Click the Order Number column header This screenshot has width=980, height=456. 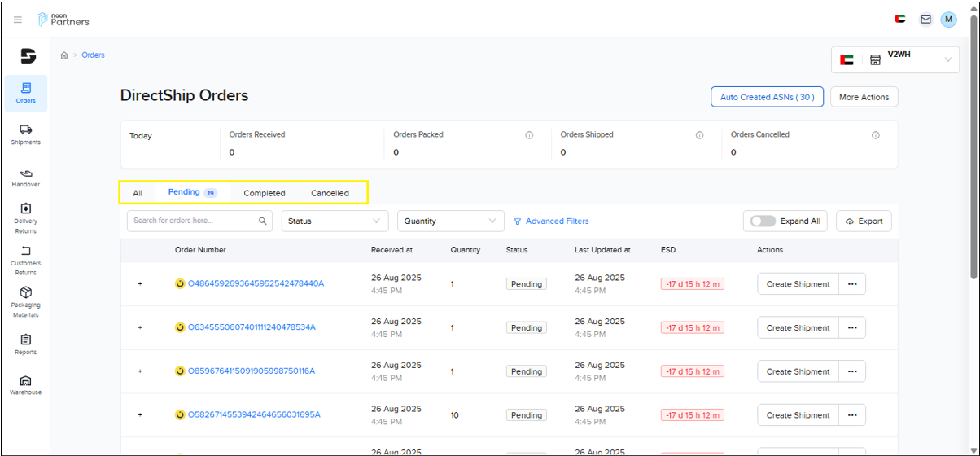point(200,250)
